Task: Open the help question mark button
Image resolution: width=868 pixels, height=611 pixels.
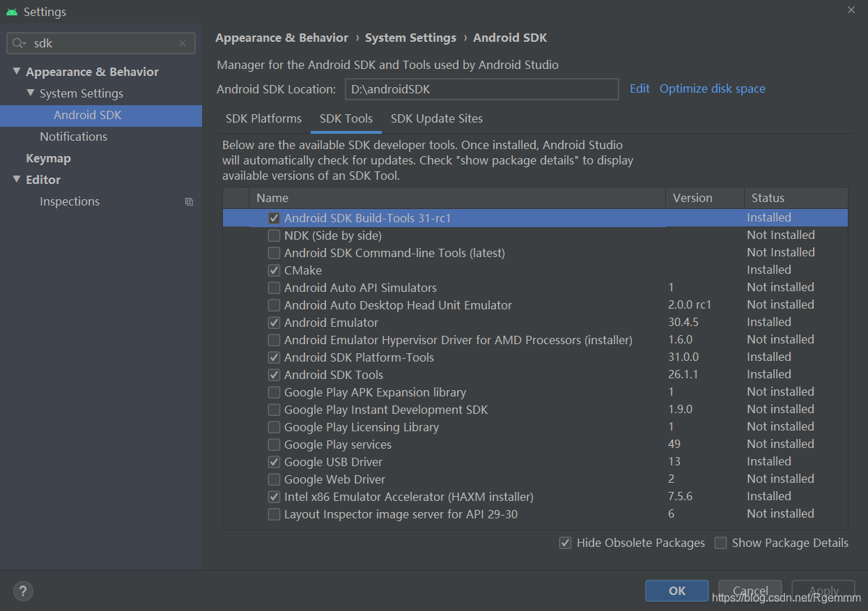Action: coord(23,591)
